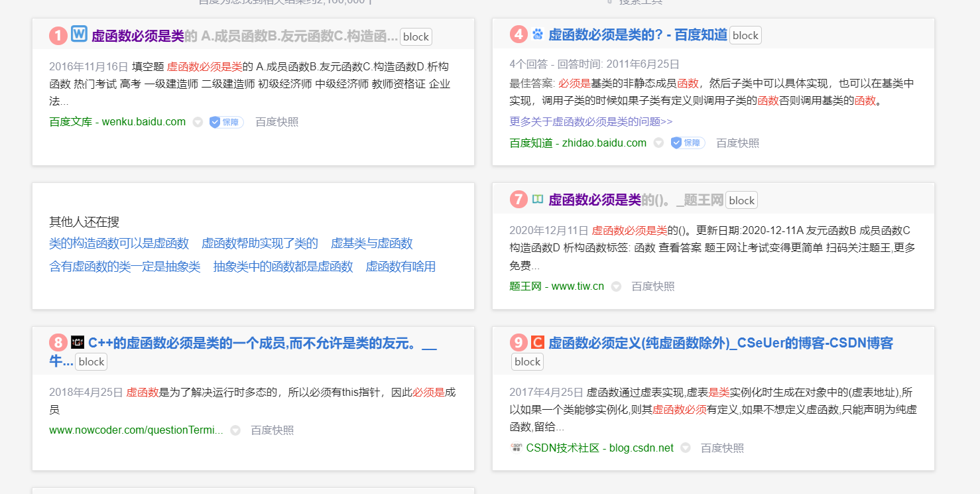Screen dimensions: 980x494
Task: Open 百度快照 for the first result
Action: (x=276, y=122)
